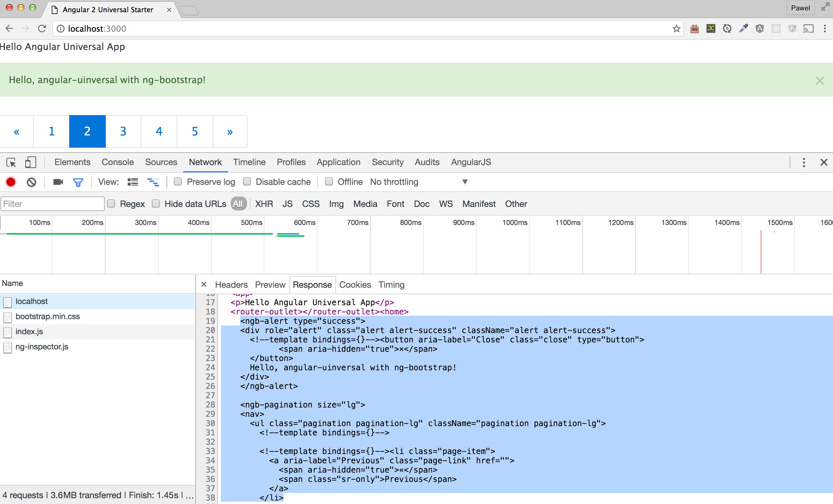Open the Timing tab of the request
This screenshot has width=833, height=504.
click(x=391, y=285)
